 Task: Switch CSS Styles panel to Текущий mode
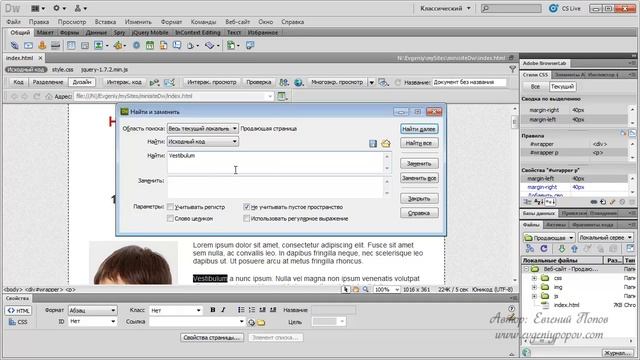pos(562,87)
